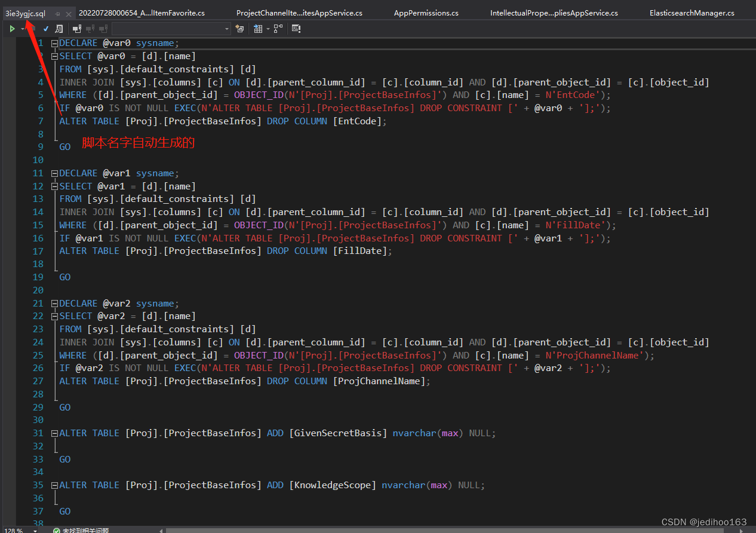
Task: Collapse the DECLARE @var2 region on line 21
Action: pos(54,303)
